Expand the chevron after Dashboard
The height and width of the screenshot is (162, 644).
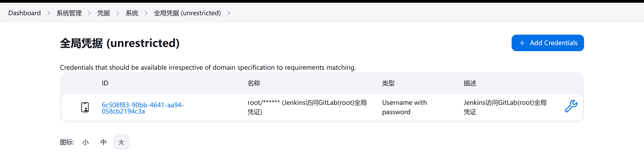[49, 13]
